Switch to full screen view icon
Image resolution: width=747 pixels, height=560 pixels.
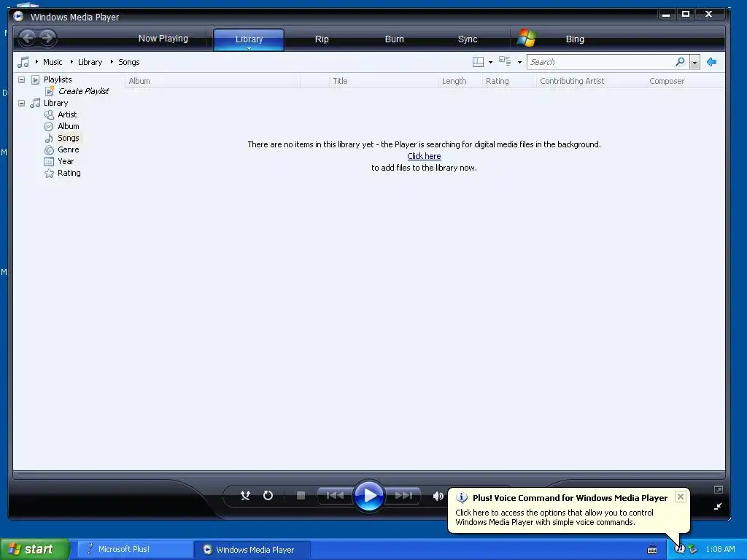(x=718, y=490)
